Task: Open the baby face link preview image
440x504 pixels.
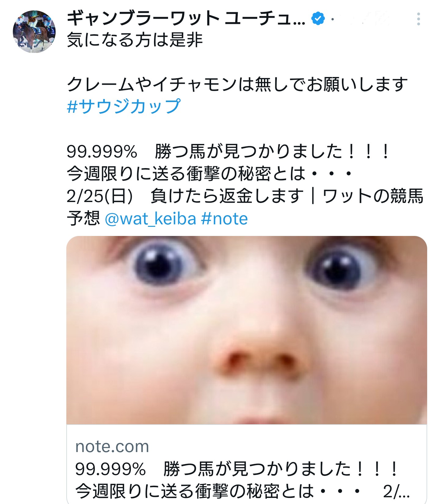Action: 247,330
